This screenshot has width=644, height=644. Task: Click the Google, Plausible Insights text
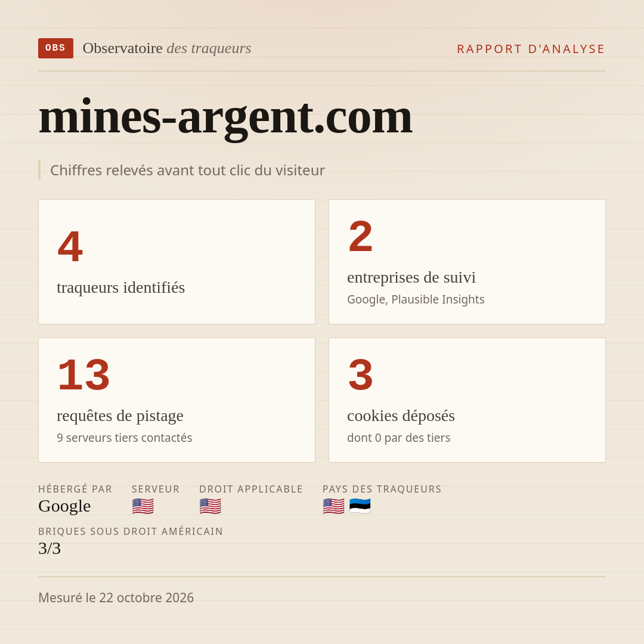click(416, 299)
